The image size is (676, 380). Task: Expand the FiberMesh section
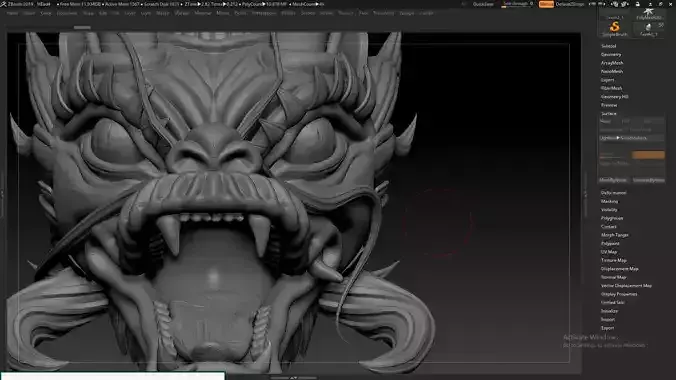tap(611, 88)
